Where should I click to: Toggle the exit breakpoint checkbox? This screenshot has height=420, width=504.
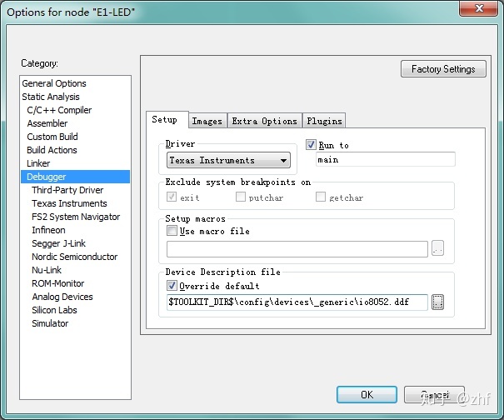point(172,197)
